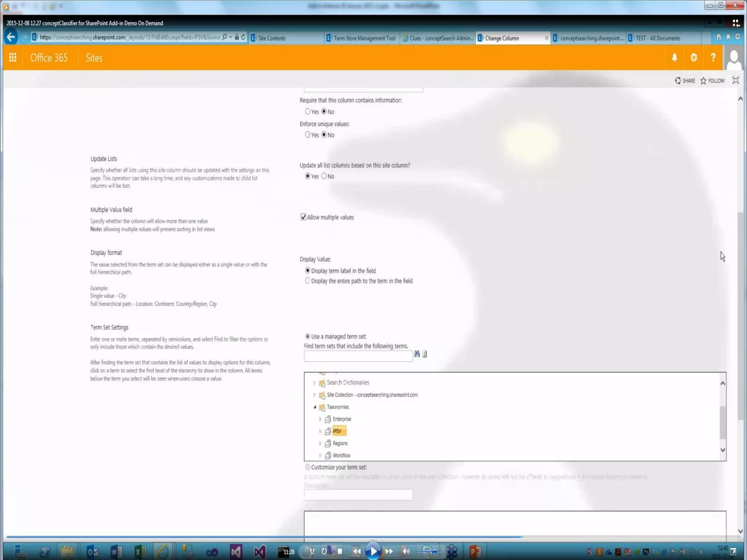Open PowerPoint from the taskbar

coord(475,551)
